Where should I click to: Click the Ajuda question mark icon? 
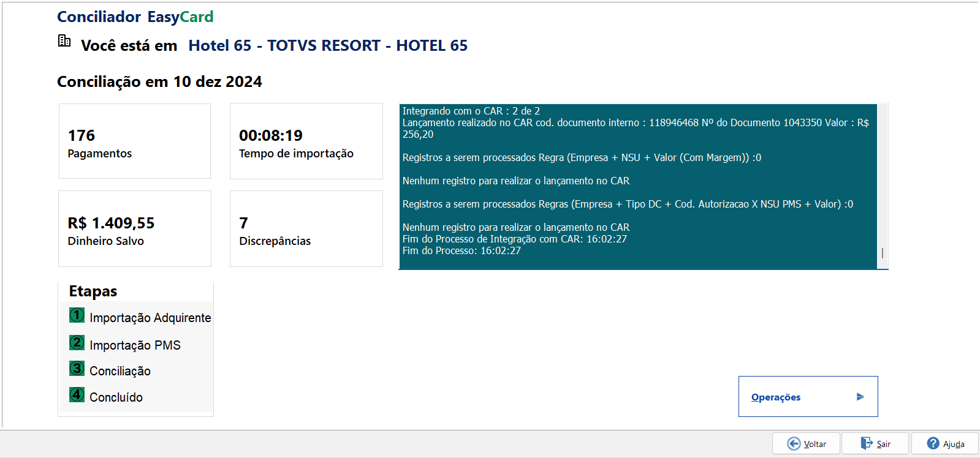tap(933, 443)
